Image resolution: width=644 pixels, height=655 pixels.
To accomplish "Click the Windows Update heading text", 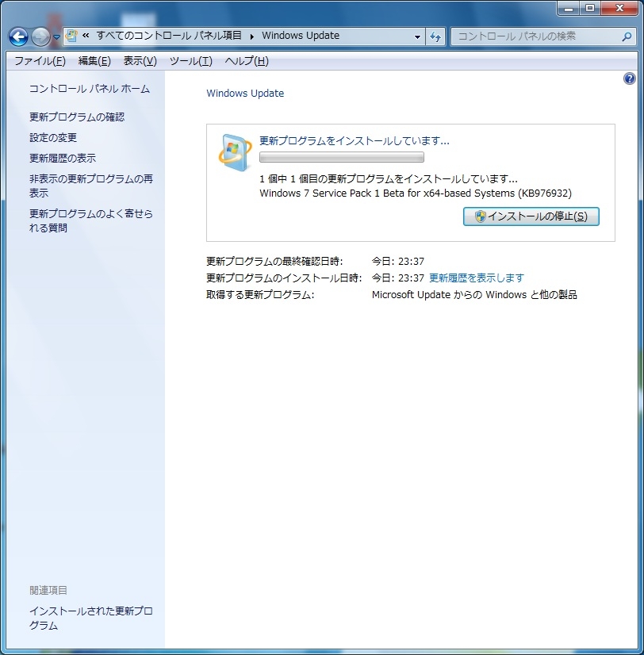I will 245,93.
